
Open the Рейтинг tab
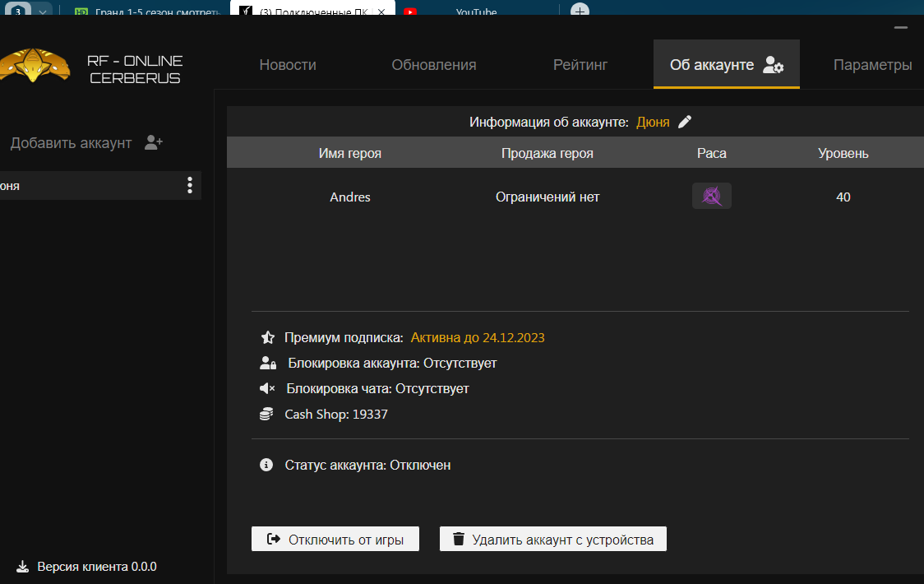coord(580,65)
